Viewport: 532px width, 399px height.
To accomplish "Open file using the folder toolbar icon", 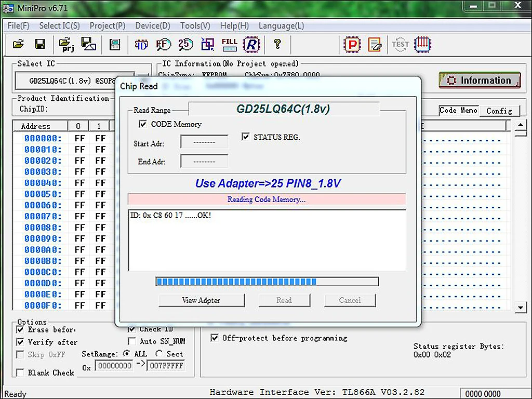I will (18, 44).
